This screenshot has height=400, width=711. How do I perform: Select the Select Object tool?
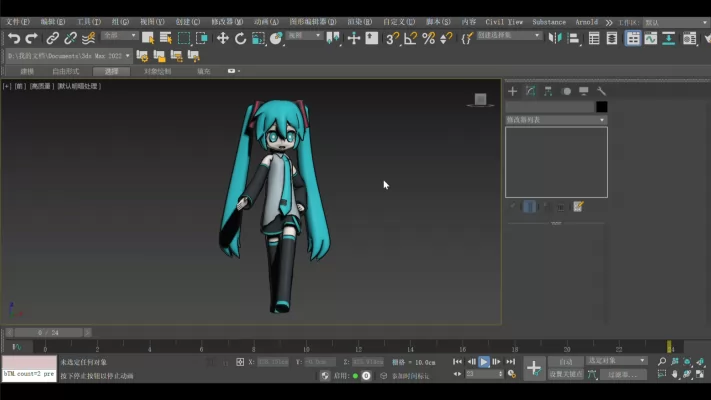click(148, 39)
